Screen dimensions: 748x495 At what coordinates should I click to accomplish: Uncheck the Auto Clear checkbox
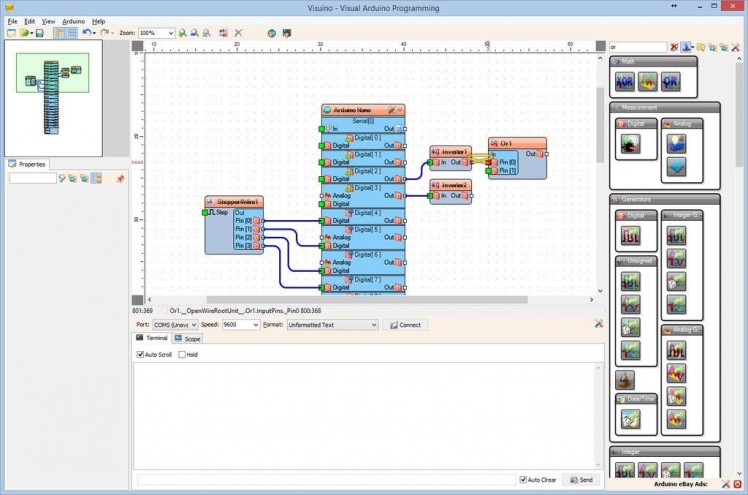point(523,480)
